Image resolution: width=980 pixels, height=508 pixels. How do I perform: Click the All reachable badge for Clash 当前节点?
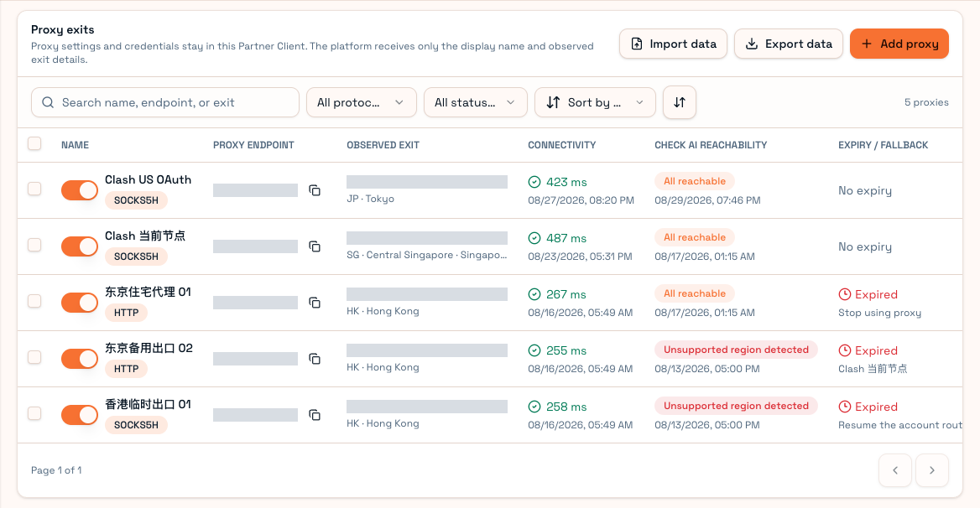[695, 237]
